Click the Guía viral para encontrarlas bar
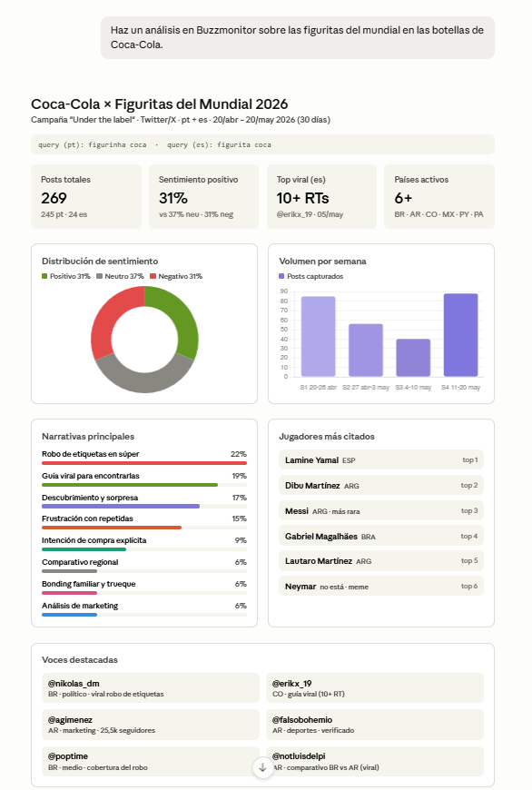This screenshot has height=790, width=532. (130, 485)
